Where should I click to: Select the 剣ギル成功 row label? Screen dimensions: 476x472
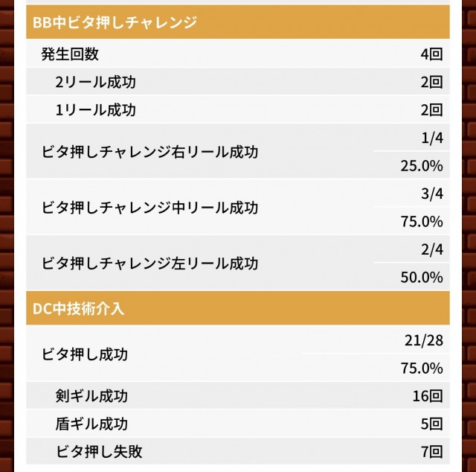(x=91, y=395)
